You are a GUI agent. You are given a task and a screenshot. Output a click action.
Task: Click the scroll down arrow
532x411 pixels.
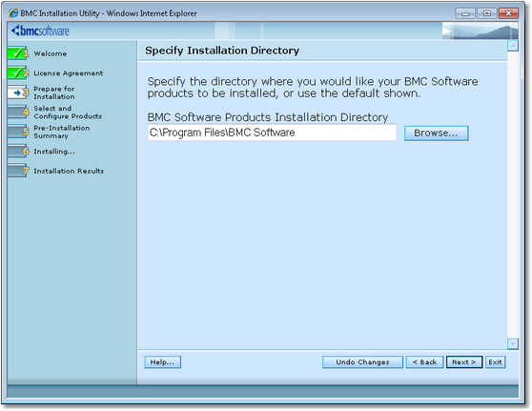tap(513, 343)
